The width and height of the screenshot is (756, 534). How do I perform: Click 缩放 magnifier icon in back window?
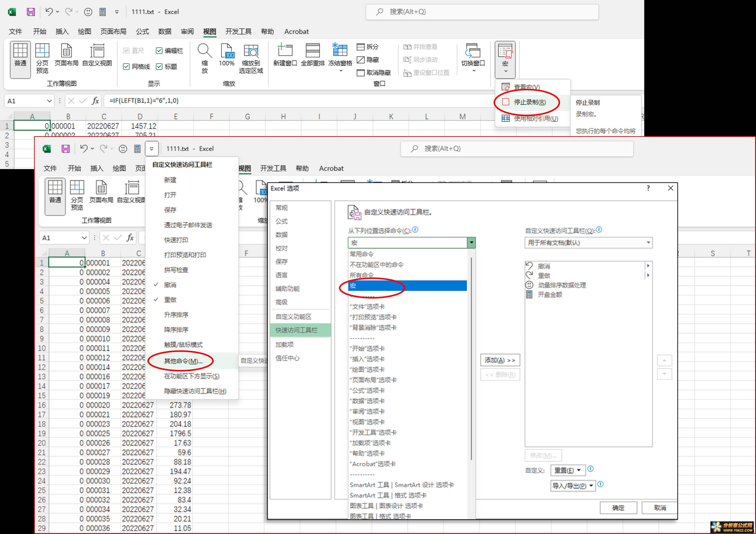click(204, 51)
